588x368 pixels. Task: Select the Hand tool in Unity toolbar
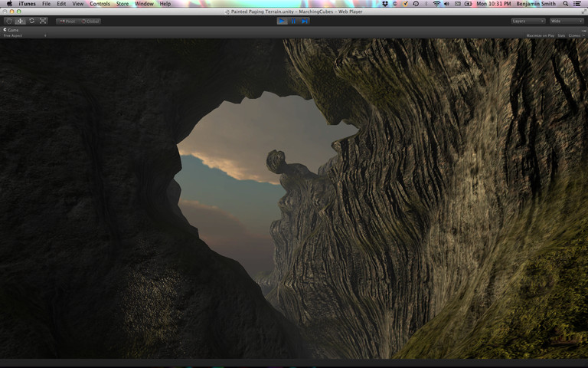[9, 21]
